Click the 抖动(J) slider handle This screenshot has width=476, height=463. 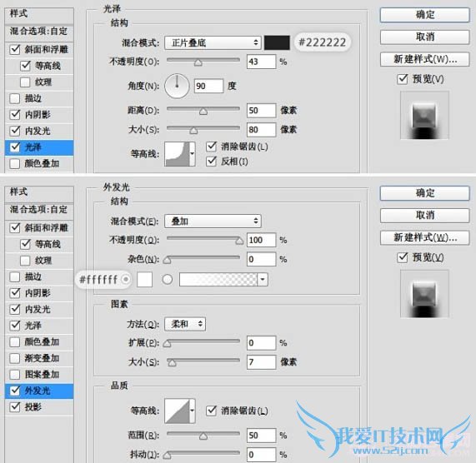click(168, 456)
